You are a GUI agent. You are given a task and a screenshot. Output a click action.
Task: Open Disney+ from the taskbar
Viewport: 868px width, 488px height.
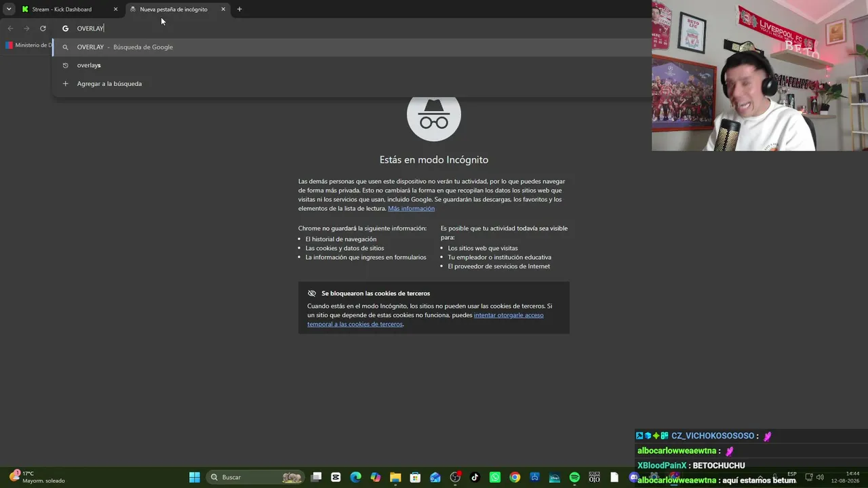click(555, 477)
